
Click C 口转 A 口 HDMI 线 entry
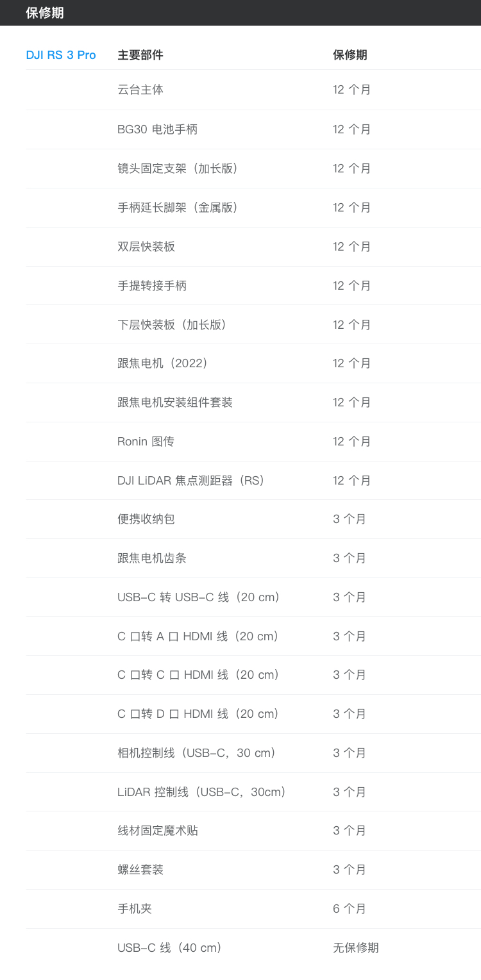click(x=199, y=636)
